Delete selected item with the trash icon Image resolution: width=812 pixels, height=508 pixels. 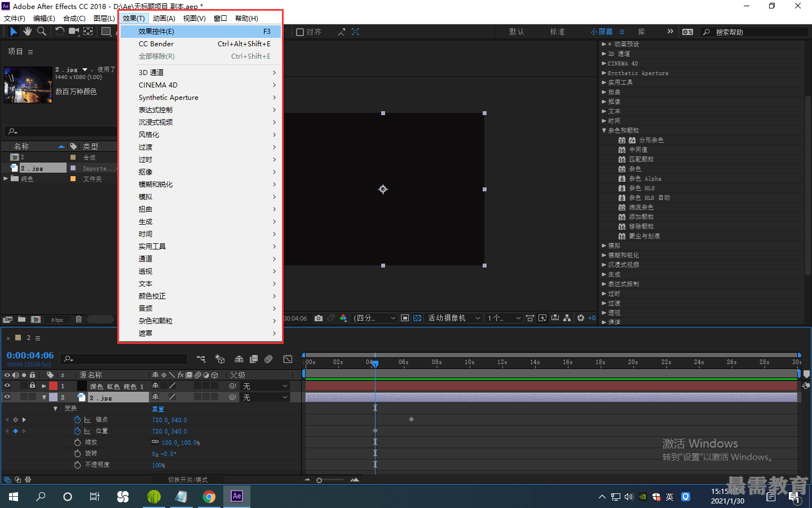78,319
